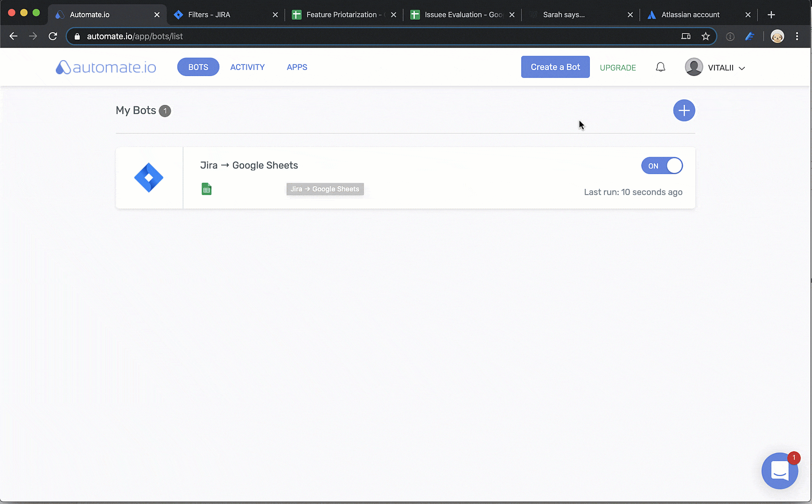The height and width of the screenshot is (504, 812).
Task: Open the notifications bell
Action: coord(660,67)
